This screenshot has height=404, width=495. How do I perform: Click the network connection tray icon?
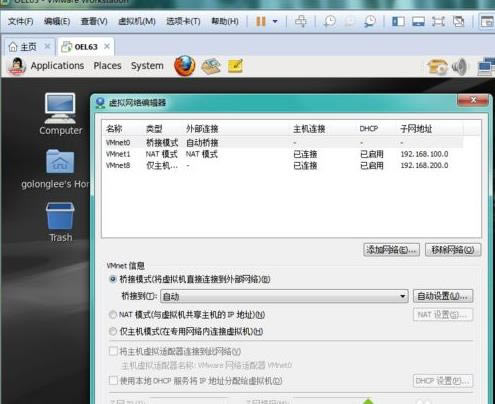(x=486, y=67)
